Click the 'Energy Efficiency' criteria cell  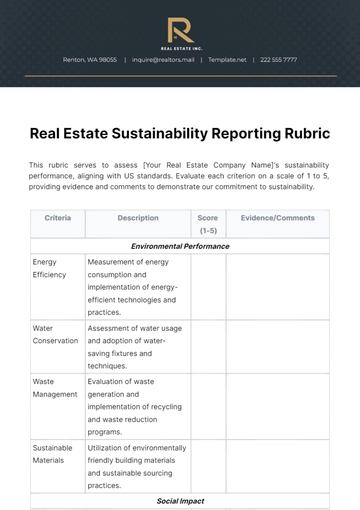58,287
